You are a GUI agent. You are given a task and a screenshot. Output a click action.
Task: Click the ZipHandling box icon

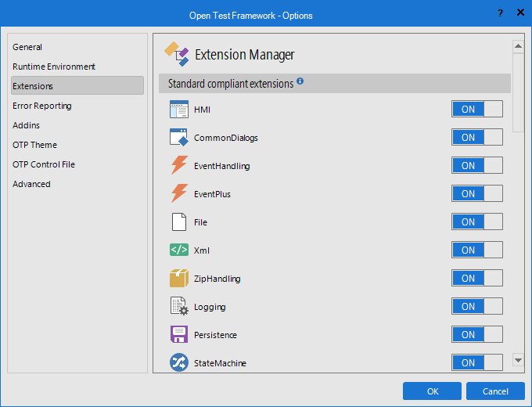tap(179, 279)
